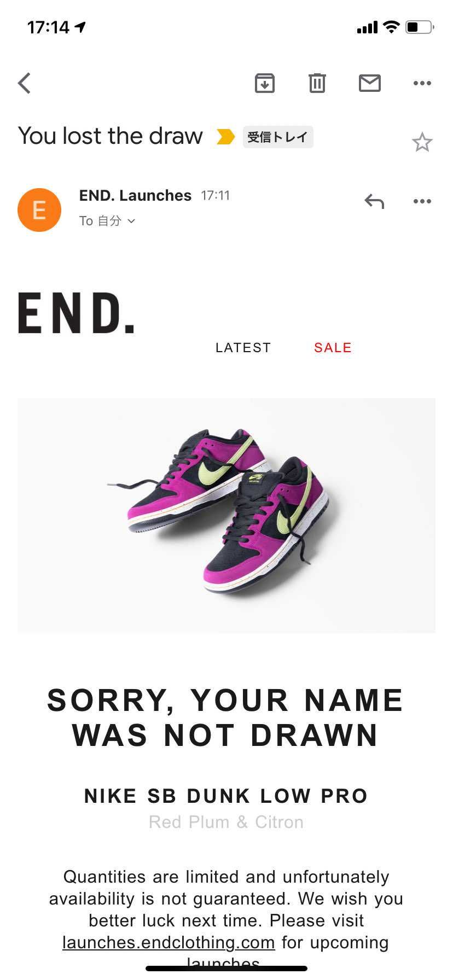Open the launches.endclothing.com link

tap(169, 942)
